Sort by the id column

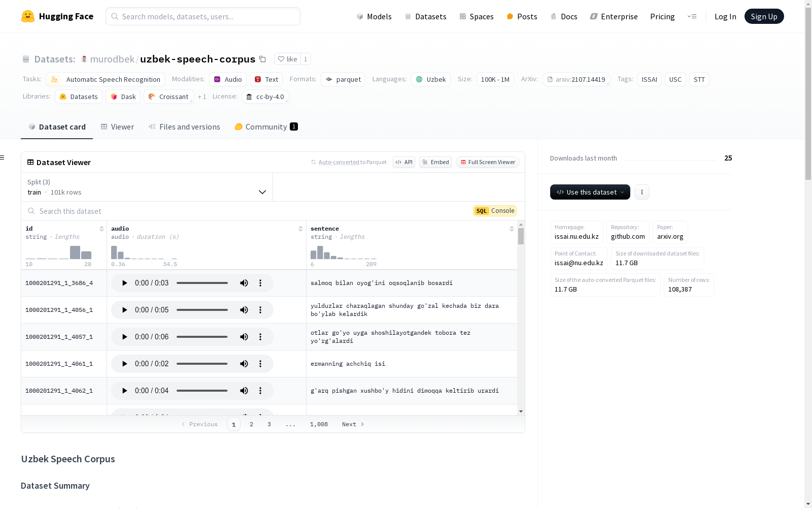101,229
